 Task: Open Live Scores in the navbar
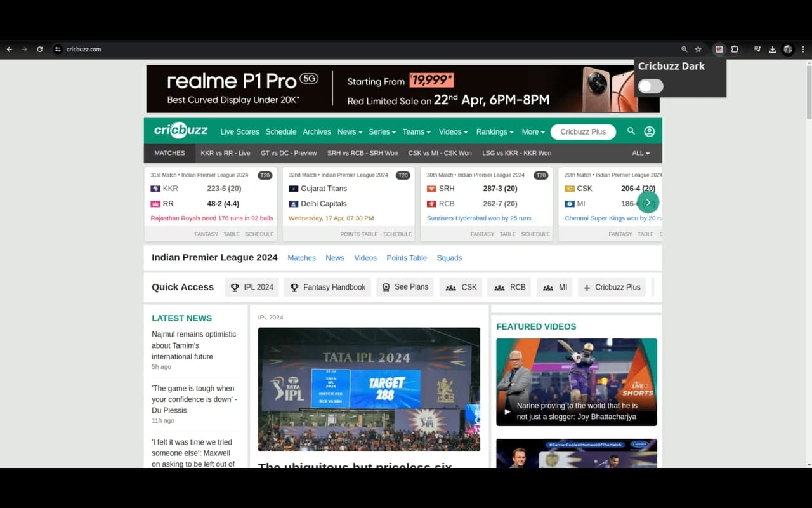tap(240, 132)
